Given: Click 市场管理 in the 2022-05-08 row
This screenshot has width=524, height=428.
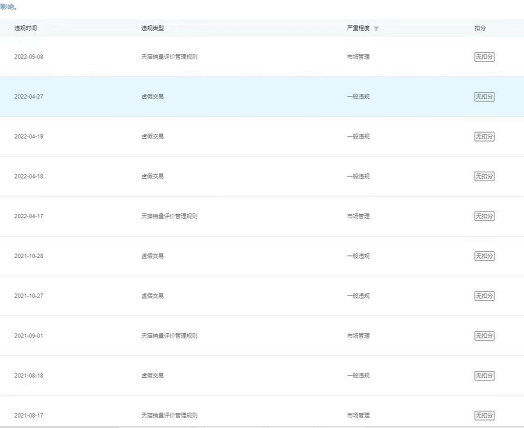Looking at the screenshot, I should tap(358, 57).
